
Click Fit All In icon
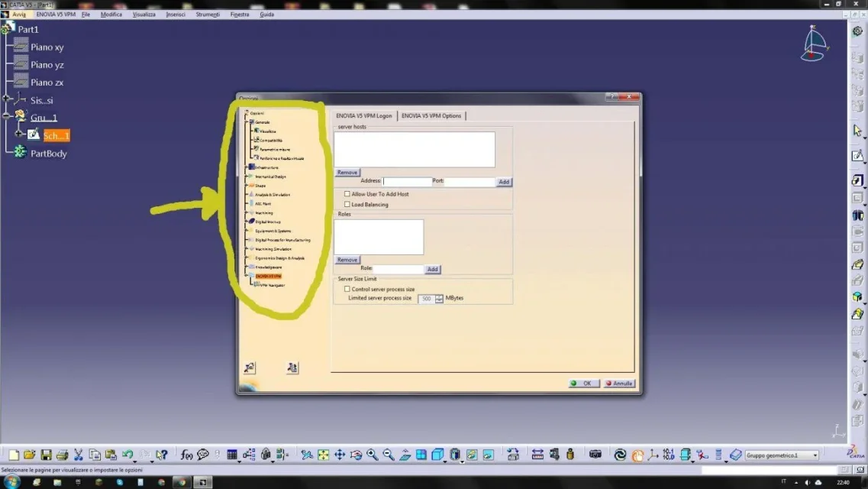coord(323,455)
